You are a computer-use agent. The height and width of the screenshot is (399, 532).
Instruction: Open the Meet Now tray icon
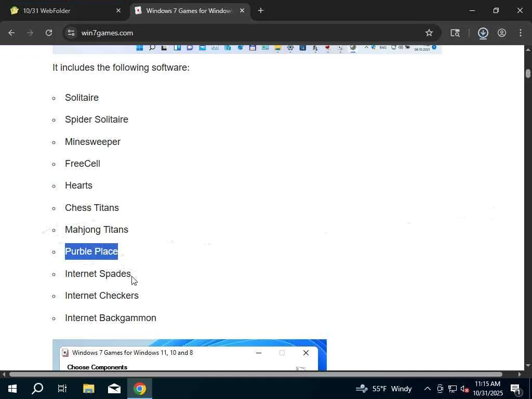point(440,389)
